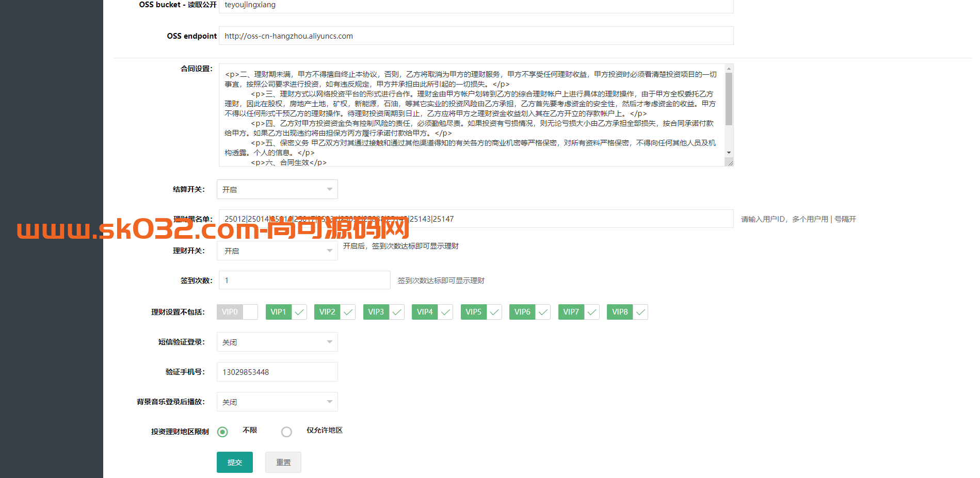Toggle the VIP5 checkbox
980x478 pixels.
click(x=481, y=312)
